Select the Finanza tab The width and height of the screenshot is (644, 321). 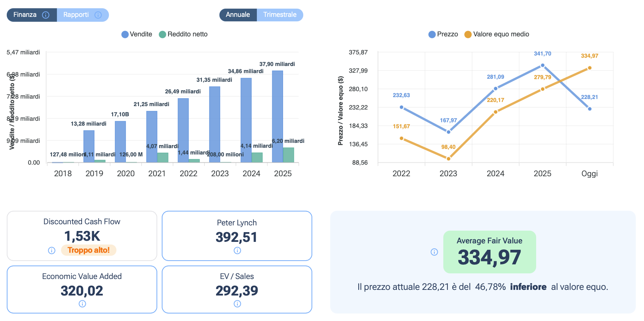pos(25,15)
